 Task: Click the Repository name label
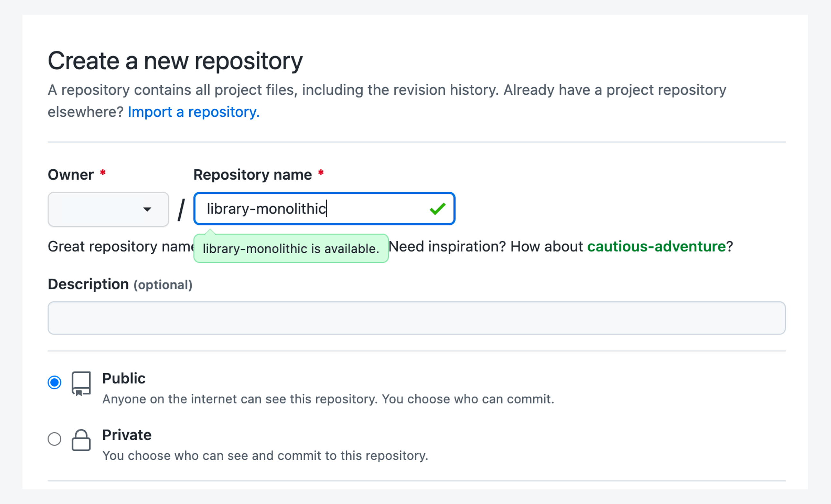tap(253, 175)
